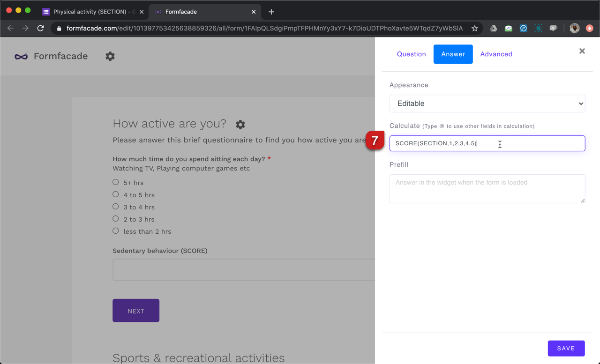Switch to the Question tab
The image size is (600, 364).
point(411,54)
